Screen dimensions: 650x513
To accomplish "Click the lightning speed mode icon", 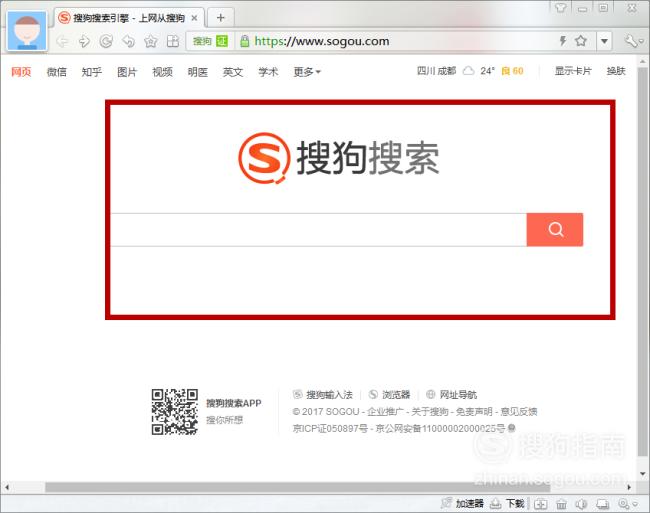I will coord(563,41).
